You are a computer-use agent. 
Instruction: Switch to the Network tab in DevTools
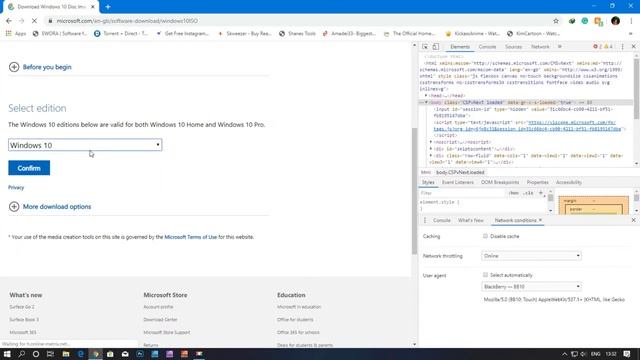pos(540,47)
